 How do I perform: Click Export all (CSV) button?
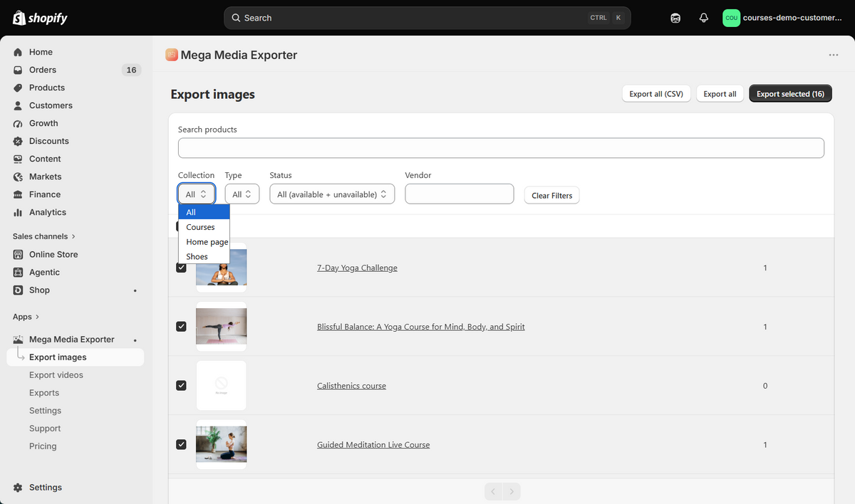(656, 94)
